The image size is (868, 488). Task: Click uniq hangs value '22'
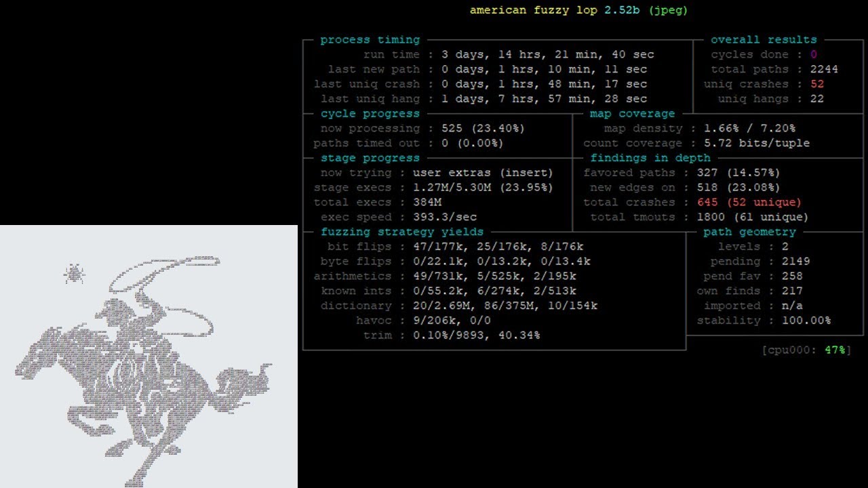(817, 100)
